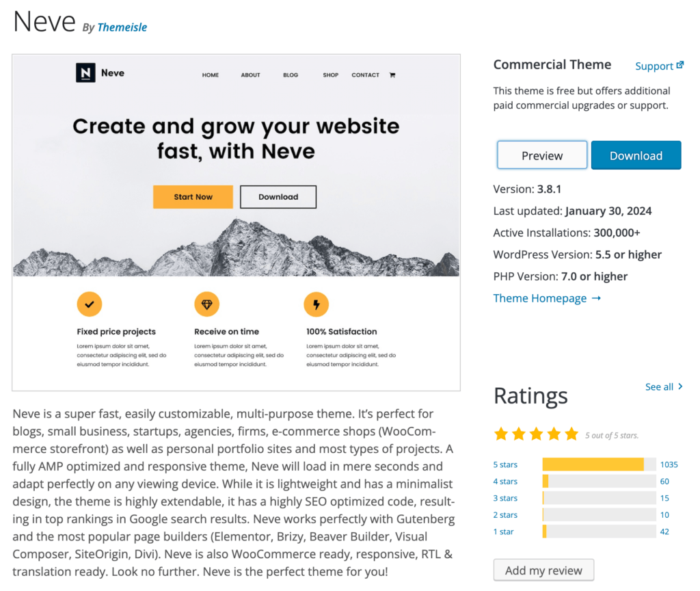Click the lightning icon above 100% Satisfaction
700x591 pixels.
tap(317, 304)
